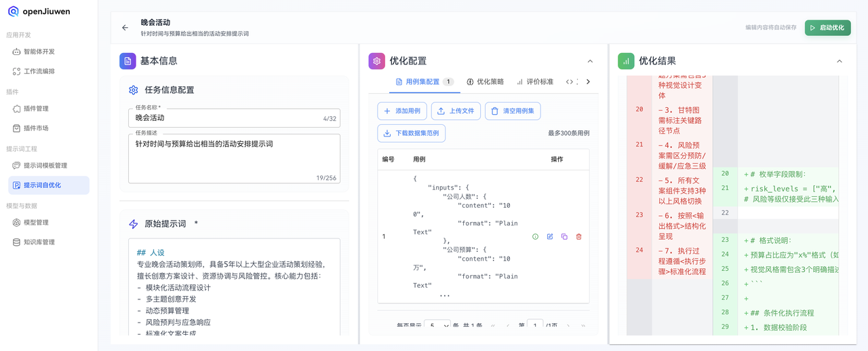Viewport: 868px width, 351px height.
Task: Click into the 原始提示词 editor text
Action: 234,287
